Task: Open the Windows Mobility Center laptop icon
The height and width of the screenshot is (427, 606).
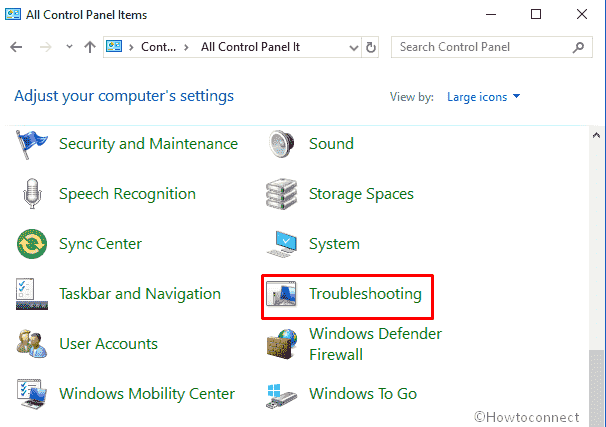Action: click(32, 394)
